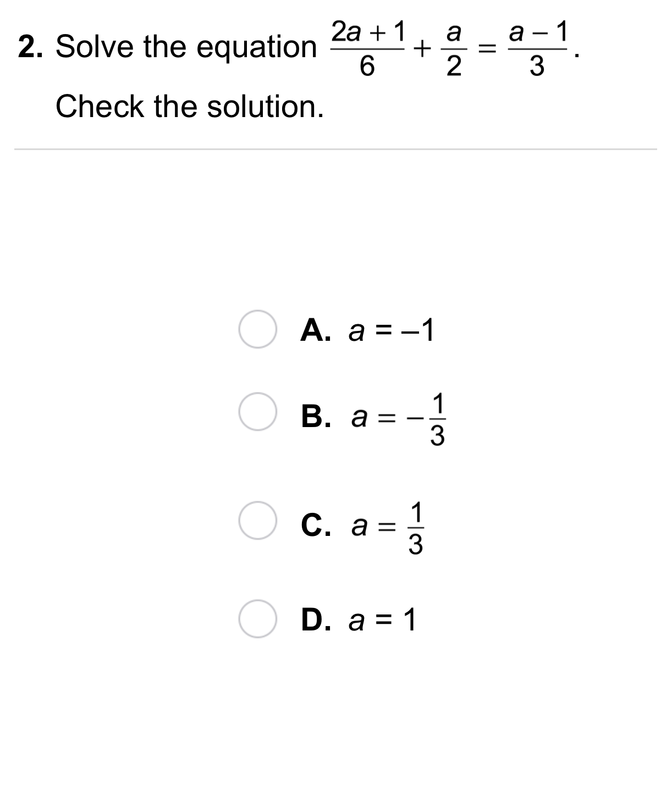672x786 pixels.
Task: Pick the radio button next to answer D
Action: [257, 619]
